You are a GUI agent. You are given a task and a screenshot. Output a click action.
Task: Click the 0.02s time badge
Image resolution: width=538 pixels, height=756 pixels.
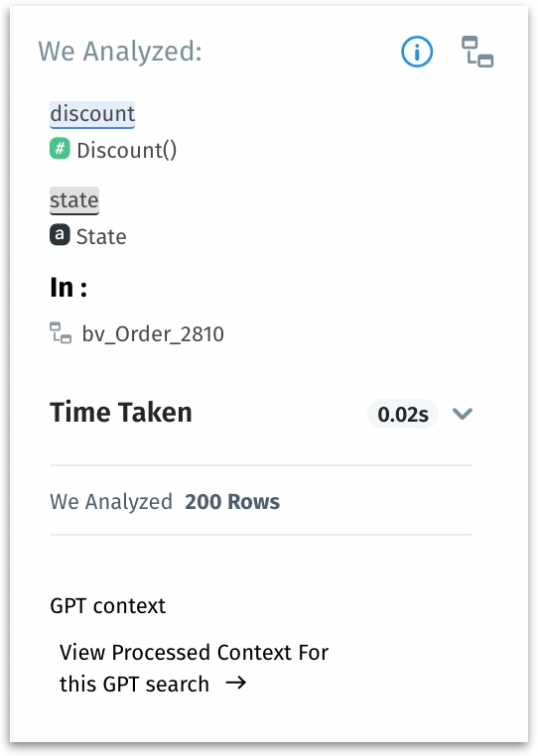click(x=403, y=414)
